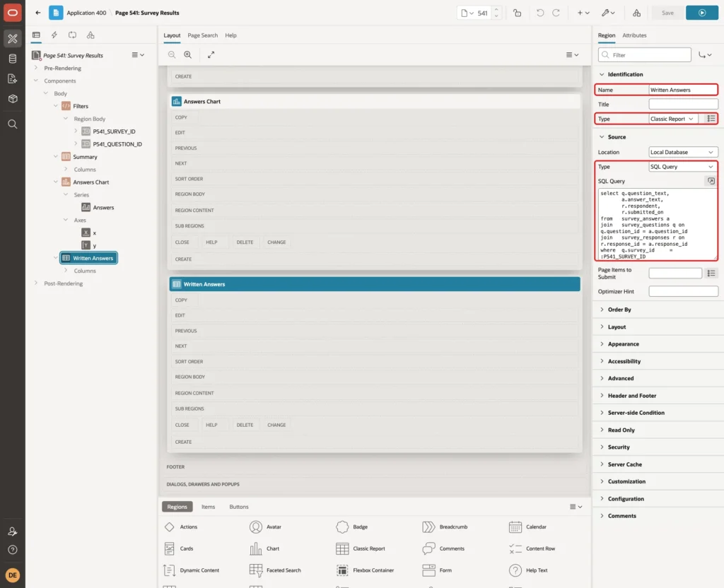Open Shared Components icon in tree pane

click(x=90, y=35)
